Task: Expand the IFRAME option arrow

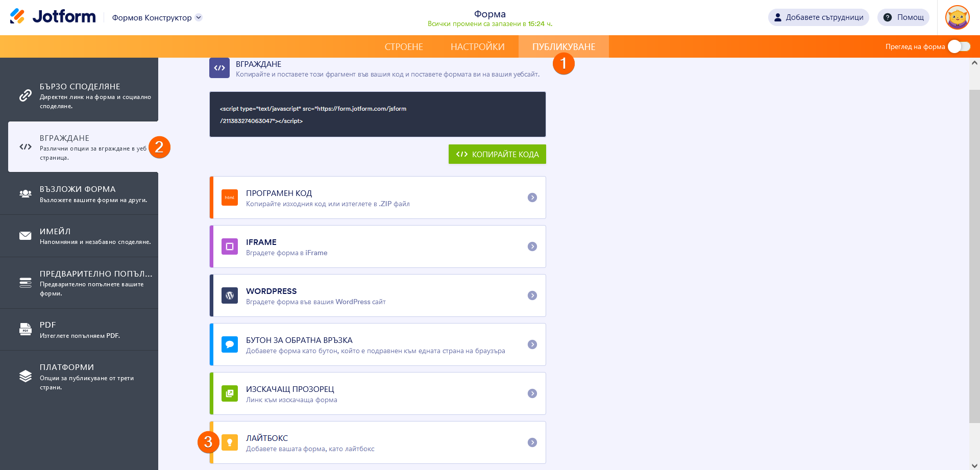Action: tap(532, 246)
